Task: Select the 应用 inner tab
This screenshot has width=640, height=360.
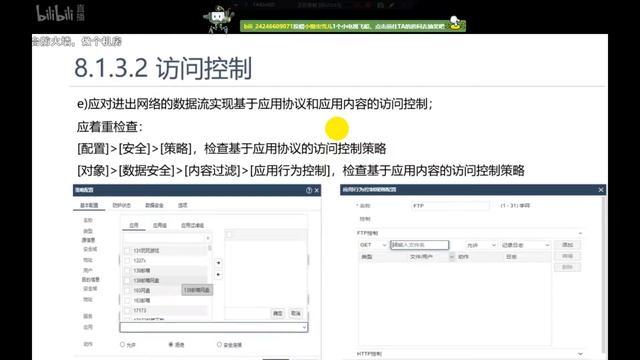Action: (134, 225)
